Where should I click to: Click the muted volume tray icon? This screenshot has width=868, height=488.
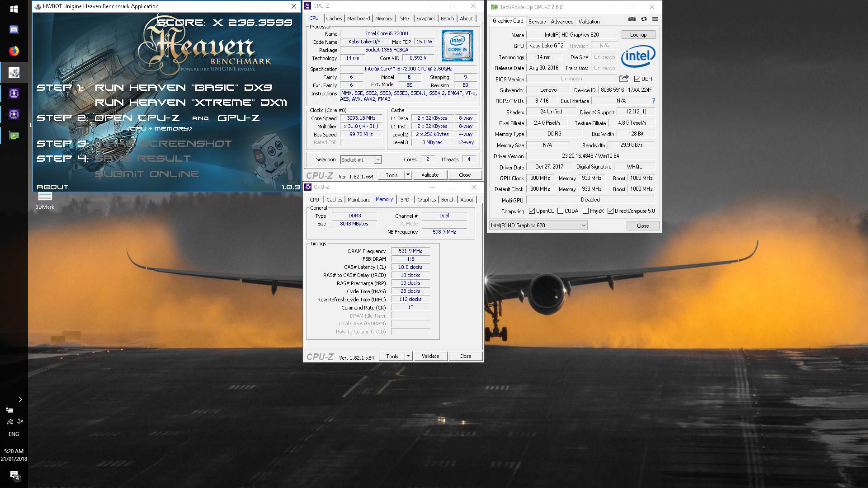19,421
